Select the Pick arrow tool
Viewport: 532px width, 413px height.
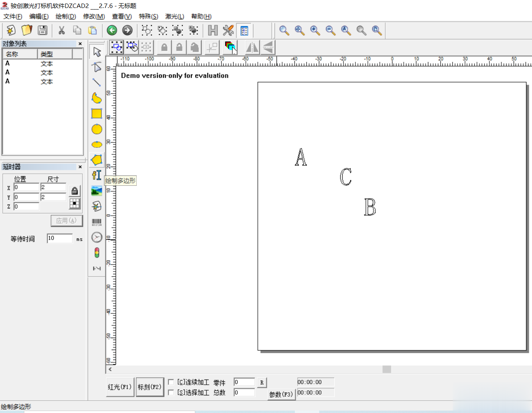[x=97, y=52]
